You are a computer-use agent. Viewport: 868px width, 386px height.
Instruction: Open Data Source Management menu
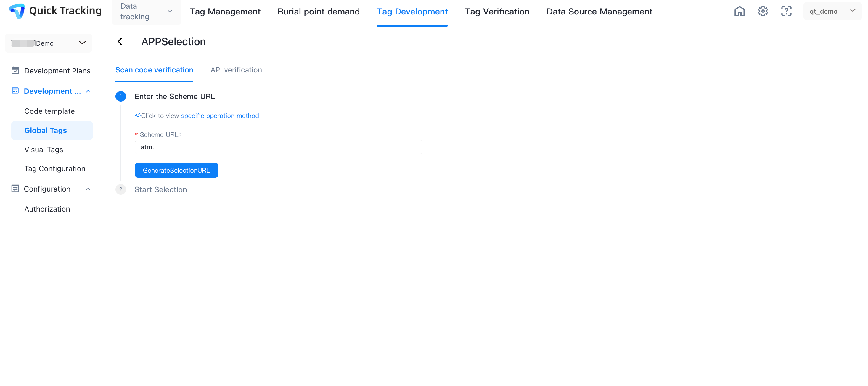coord(599,12)
